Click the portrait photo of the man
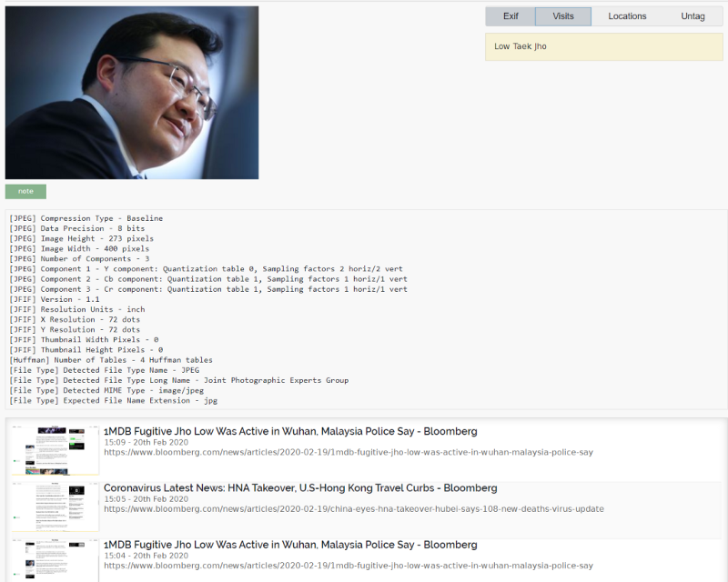Viewport: 728px width, 582px height. pos(132,93)
